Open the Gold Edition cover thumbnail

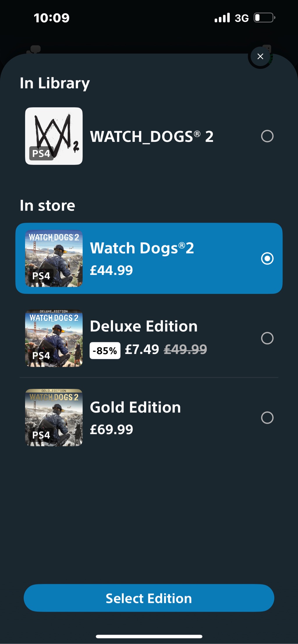54,418
